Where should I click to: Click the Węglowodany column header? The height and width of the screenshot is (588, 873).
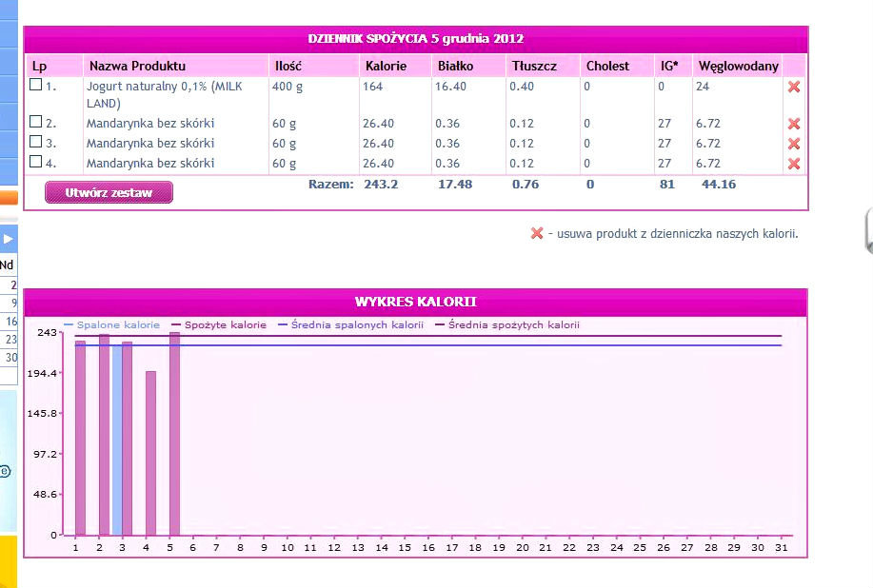point(738,67)
